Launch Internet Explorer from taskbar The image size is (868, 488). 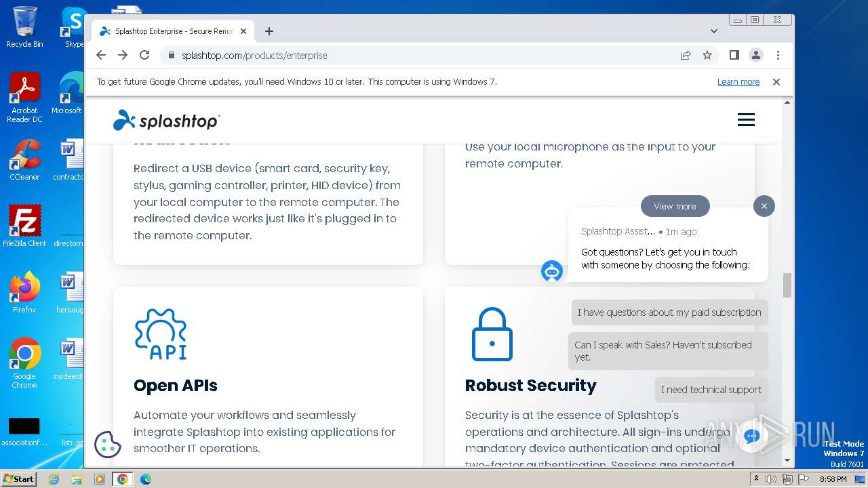(54, 479)
